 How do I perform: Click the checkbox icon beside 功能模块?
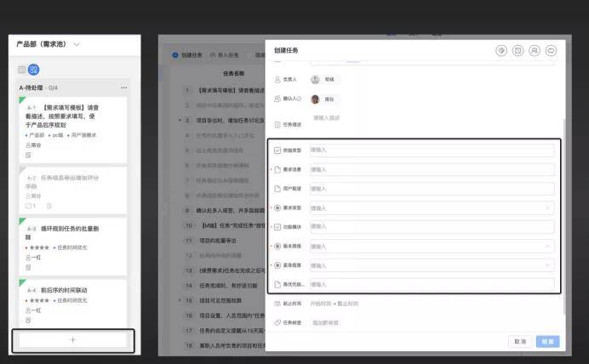[x=277, y=227]
